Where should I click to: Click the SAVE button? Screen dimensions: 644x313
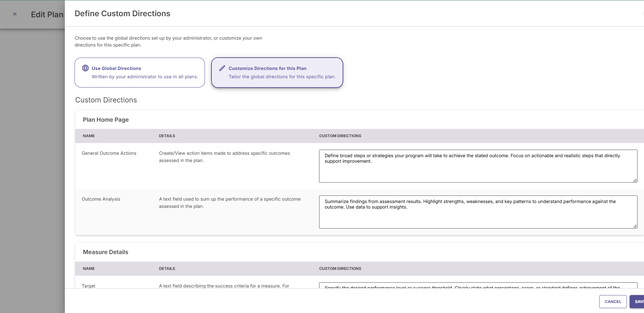[638, 301]
